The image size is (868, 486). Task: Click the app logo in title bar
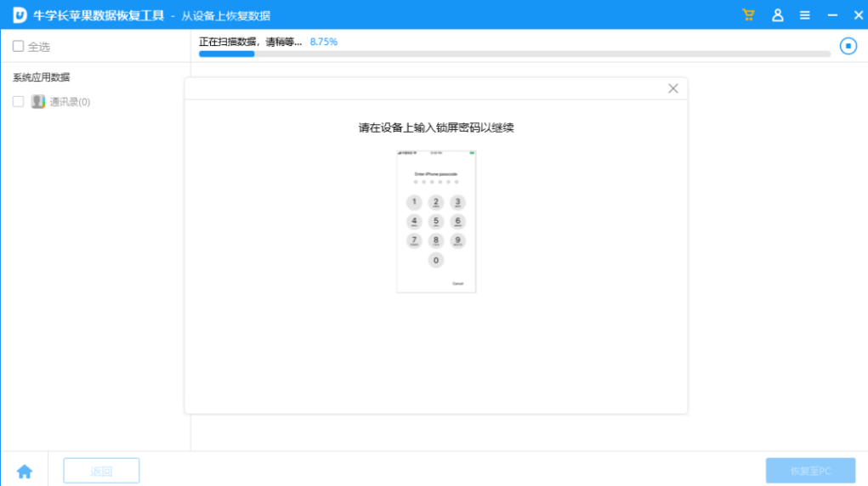(x=20, y=15)
